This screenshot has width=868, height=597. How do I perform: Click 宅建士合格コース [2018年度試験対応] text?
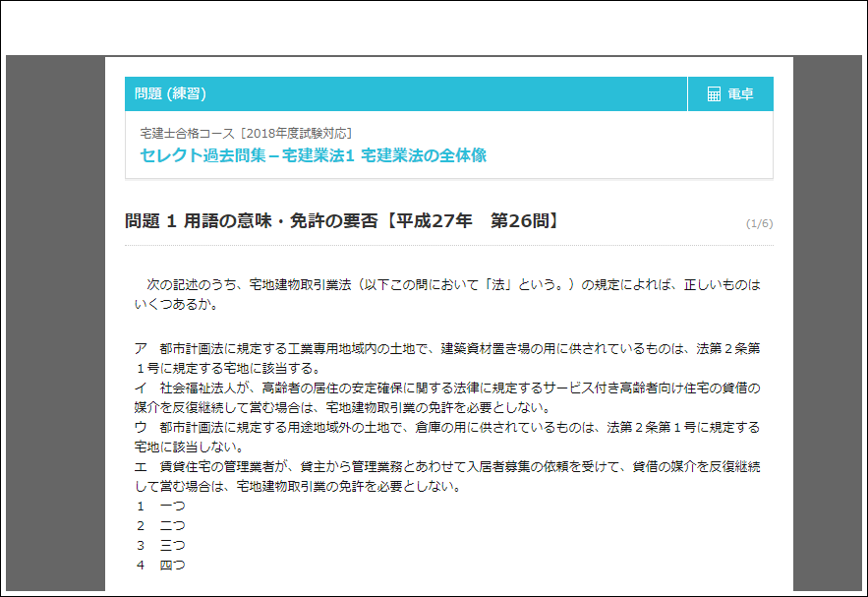[x=246, y=134]
